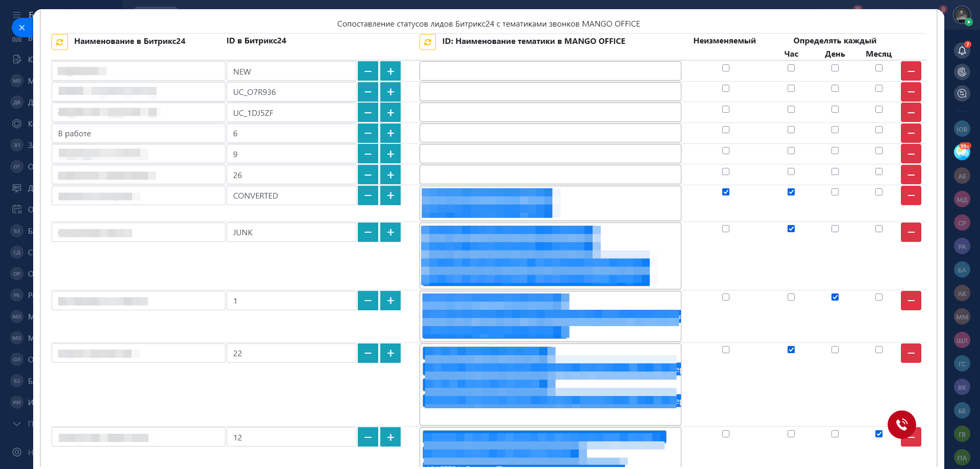Delete the ID 22 row with its red button
The image size is (980, 469).
(911, 353)
